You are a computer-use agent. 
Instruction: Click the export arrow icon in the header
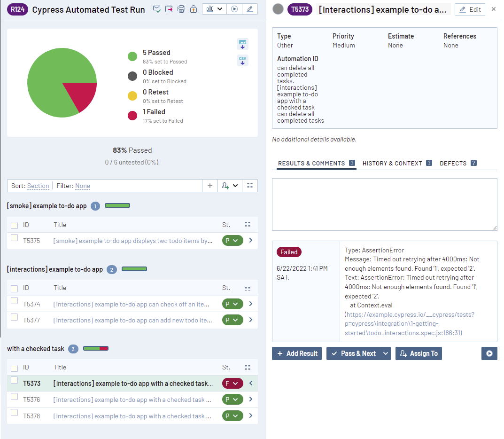click(169, 9)
